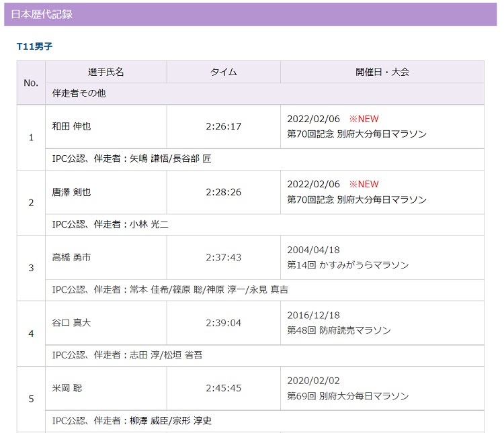Click 第48回 防府読売マラソン event
Viewport: 504px width, 433px height.
339,330
